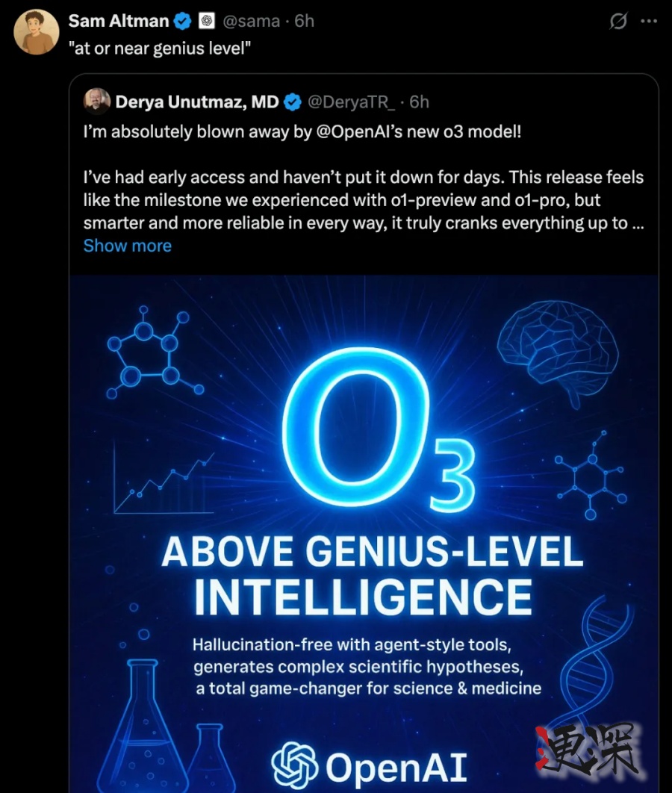Click the OpenAI affiliation badge beside Sam Altman

tap(208, 20)
